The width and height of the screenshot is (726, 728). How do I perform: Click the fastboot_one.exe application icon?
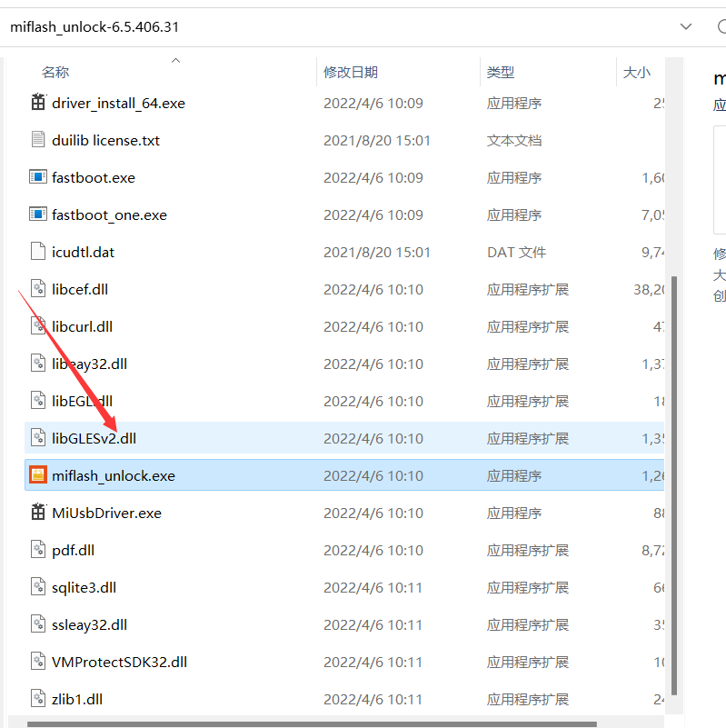tap(38, 214)
